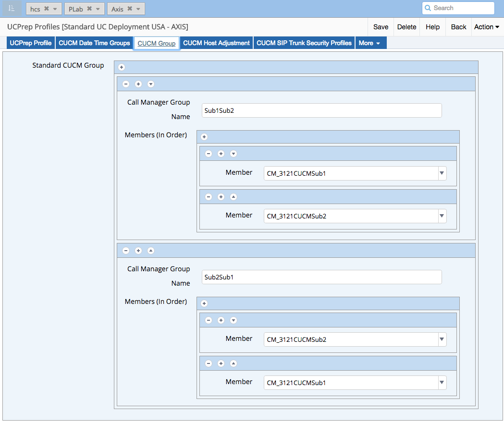The height and width of the screenshot is (423, 504).
Task: Move the Sub2Sub1 group up
Action: pyautogui.click(x=151, y=251)
